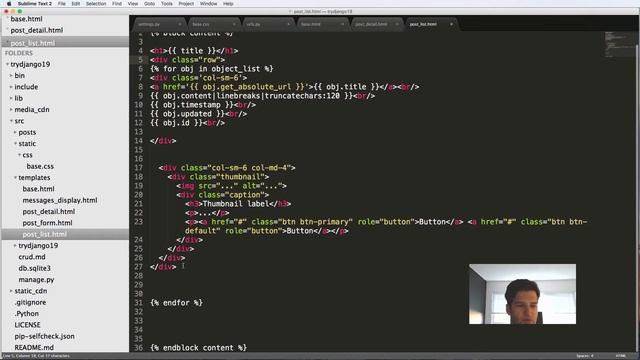Select post_list.html in the open files list

[33, 43]
